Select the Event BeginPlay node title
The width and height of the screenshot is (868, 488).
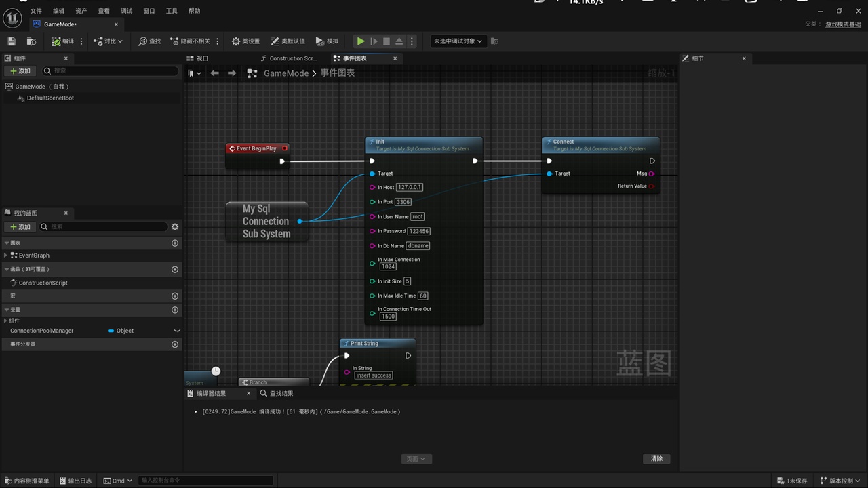pos(256,148)
